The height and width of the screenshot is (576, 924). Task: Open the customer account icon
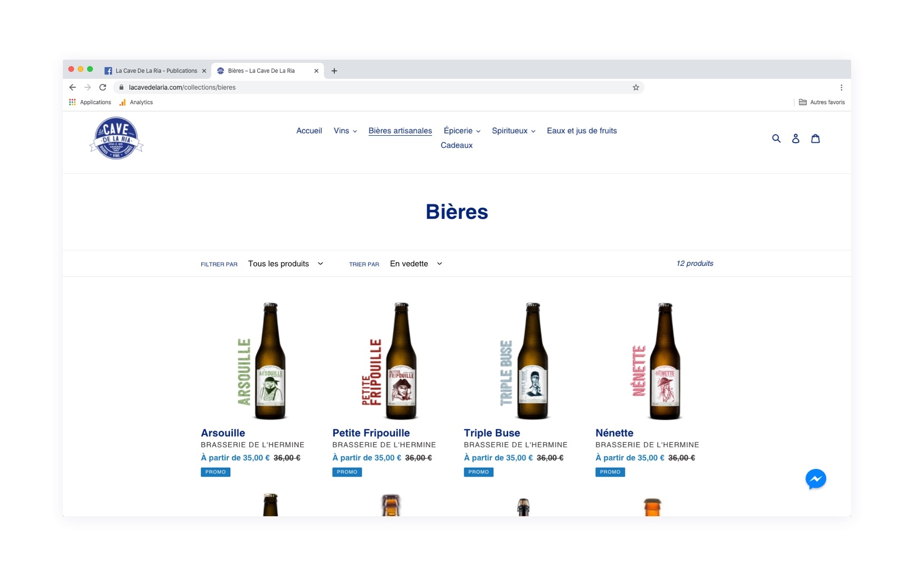pyautogui.click(x=796, y=138)
